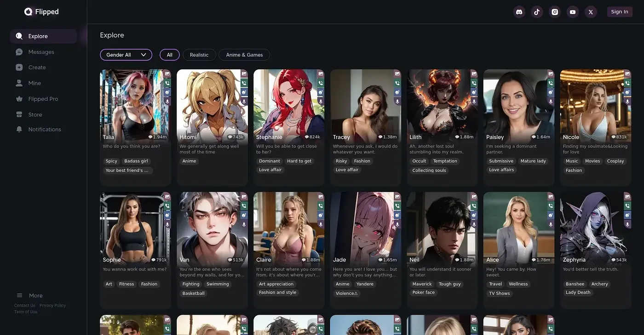Click the Occult tag on Lilith's card
Viewport: 644px width, 335px height.
(419, 161)
